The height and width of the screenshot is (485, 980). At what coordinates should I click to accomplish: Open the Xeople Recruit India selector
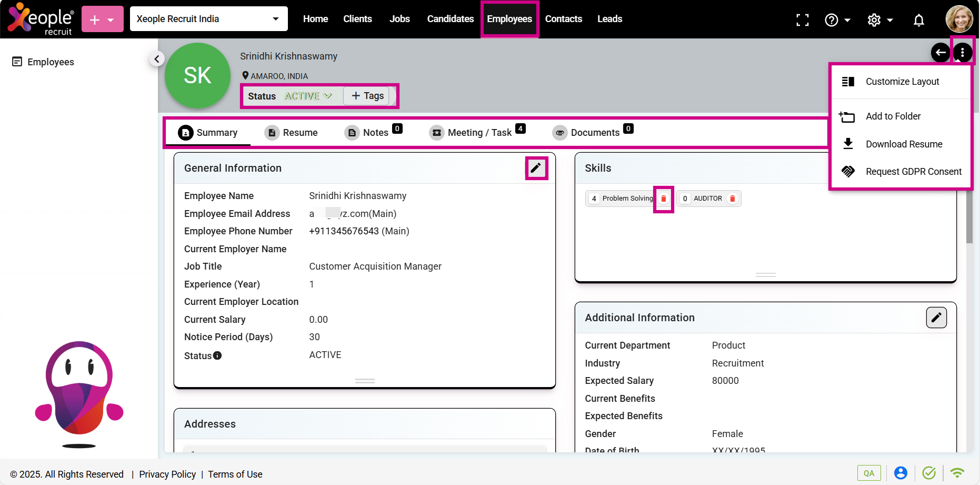pos(208,19)
